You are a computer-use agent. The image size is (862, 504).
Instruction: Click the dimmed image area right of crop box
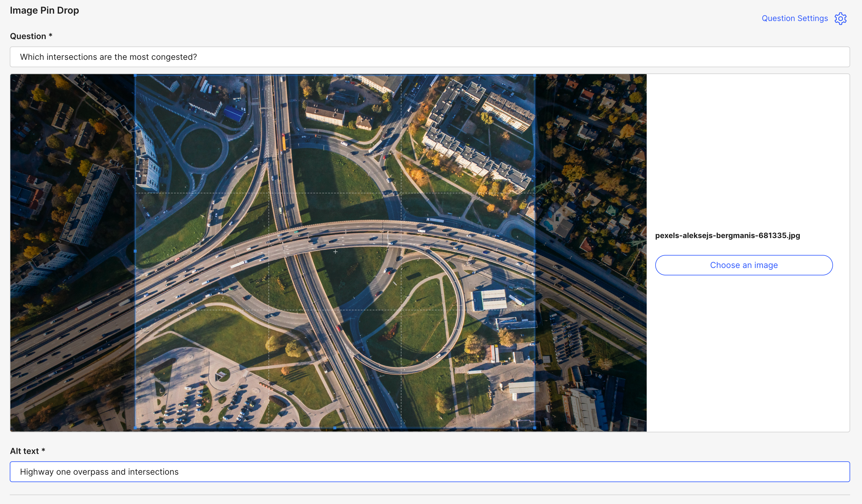[x=590, y=253]
